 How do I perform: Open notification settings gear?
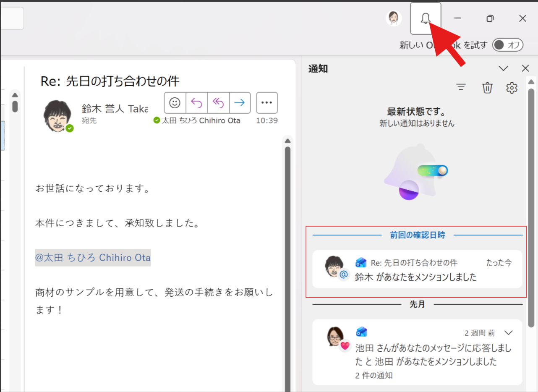512,88
